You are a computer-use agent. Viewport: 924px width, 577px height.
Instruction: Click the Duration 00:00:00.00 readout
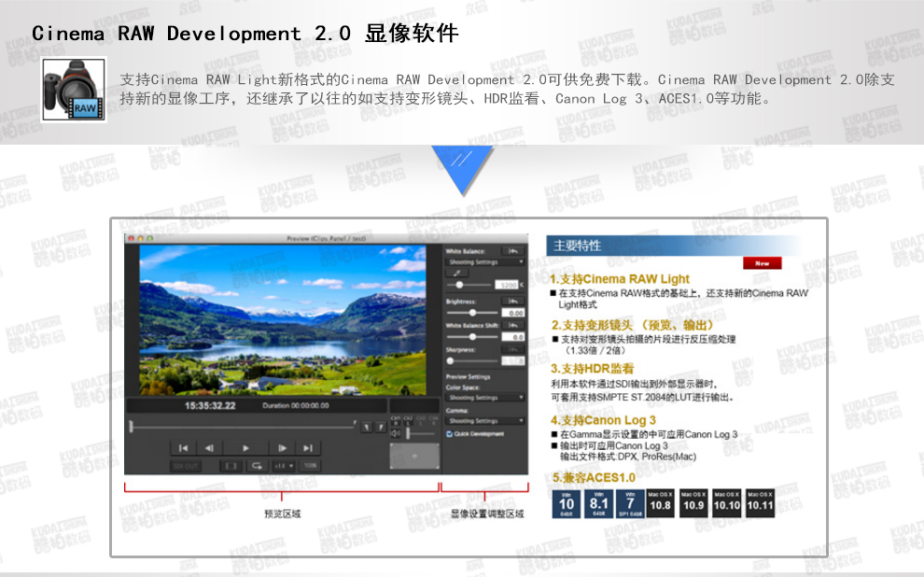(x=295, y=405)
